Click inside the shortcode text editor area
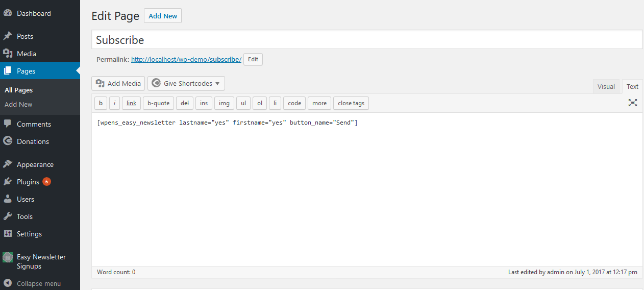Screen dimensions: 644x290 coord(367,189)
